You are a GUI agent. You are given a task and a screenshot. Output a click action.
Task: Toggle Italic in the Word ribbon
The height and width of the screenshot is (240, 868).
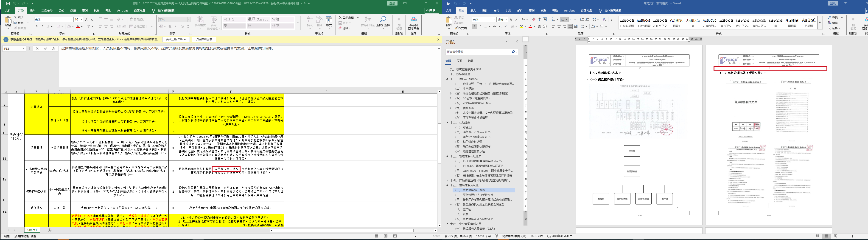point(480,27)
